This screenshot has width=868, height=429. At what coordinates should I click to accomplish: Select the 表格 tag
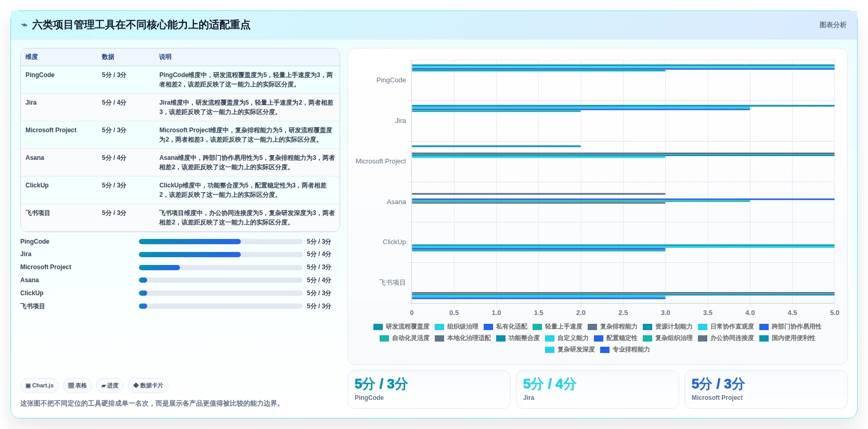tap(77, 386)
